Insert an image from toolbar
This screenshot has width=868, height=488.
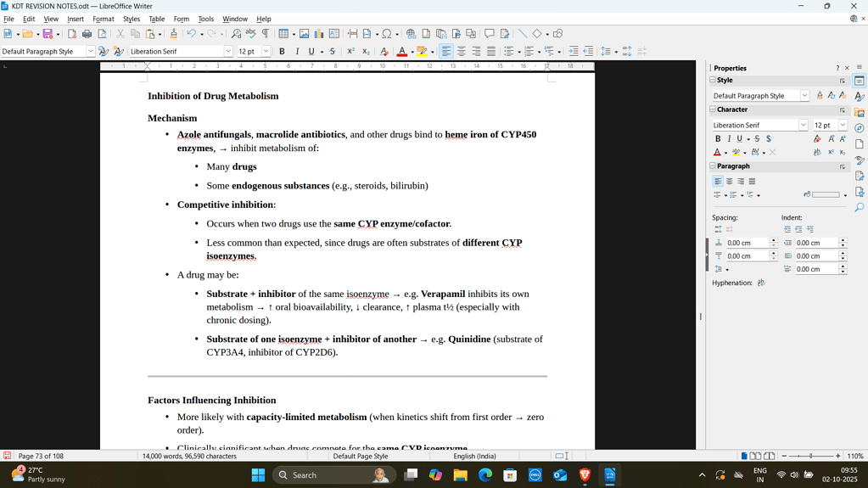(x=304, y=34)
